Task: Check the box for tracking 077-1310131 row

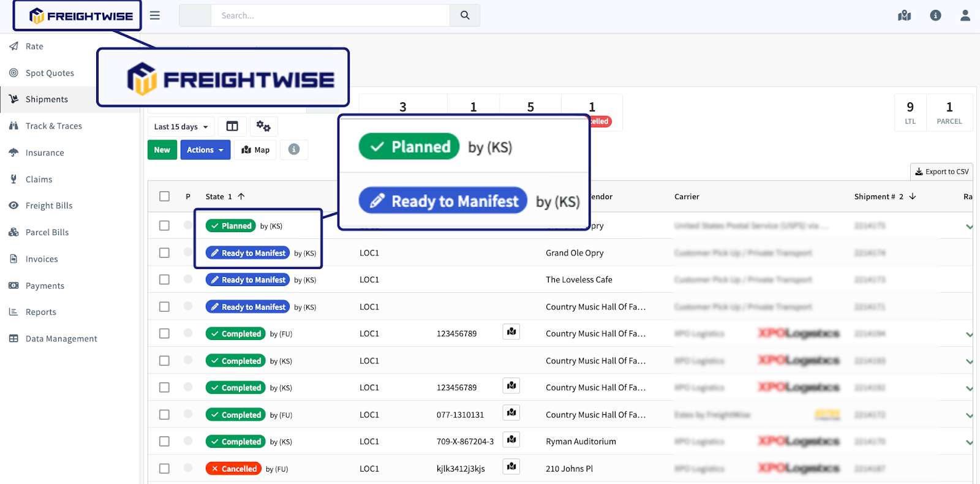Action: (x=164, y=414)
